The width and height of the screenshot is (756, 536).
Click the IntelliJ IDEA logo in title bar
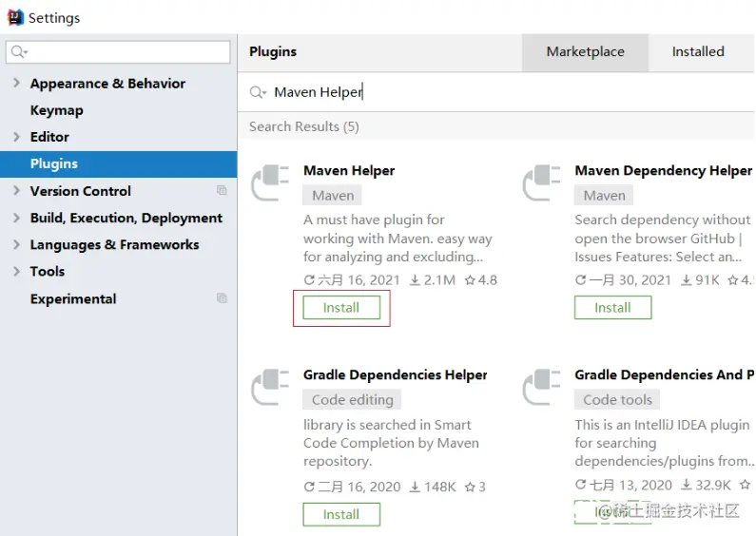15,17
